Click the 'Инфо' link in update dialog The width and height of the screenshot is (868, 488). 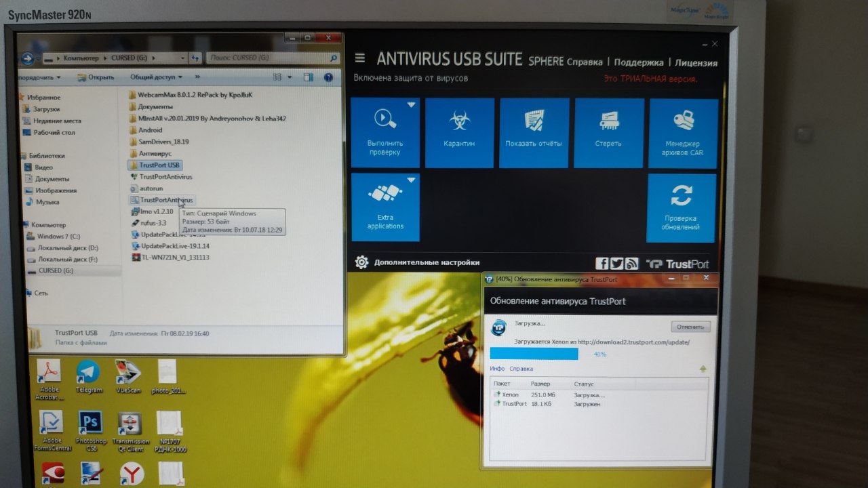point(497,369)
